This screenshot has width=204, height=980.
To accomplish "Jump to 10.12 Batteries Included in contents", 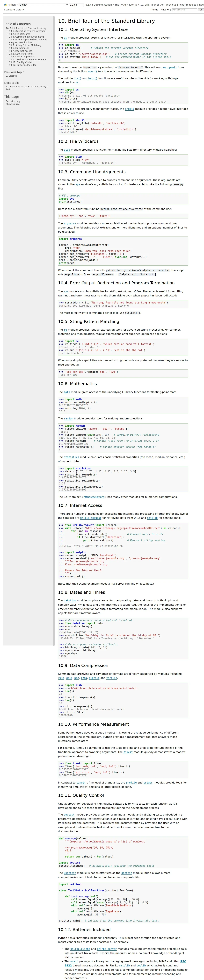I will click(23, 65).
